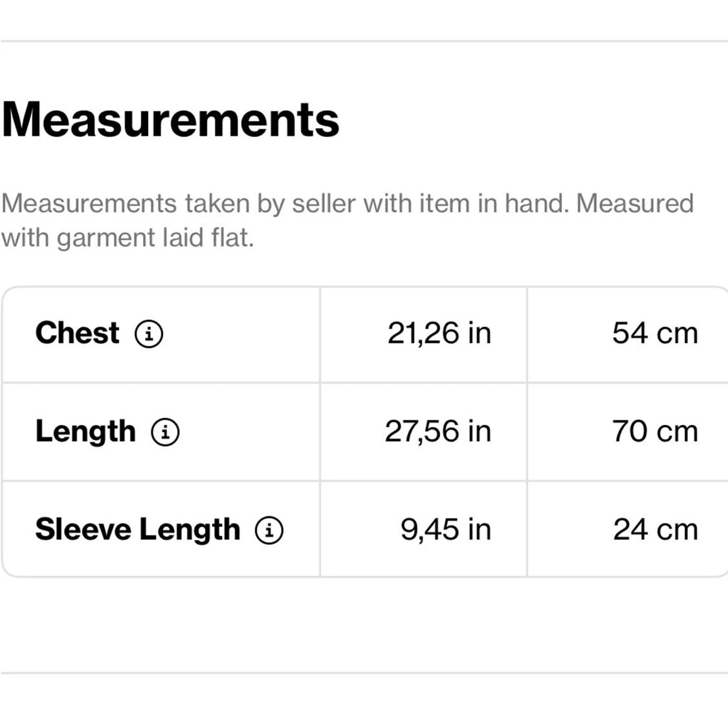Click the 24 cm sleeve value
The image size is (728, 728).
655,529
